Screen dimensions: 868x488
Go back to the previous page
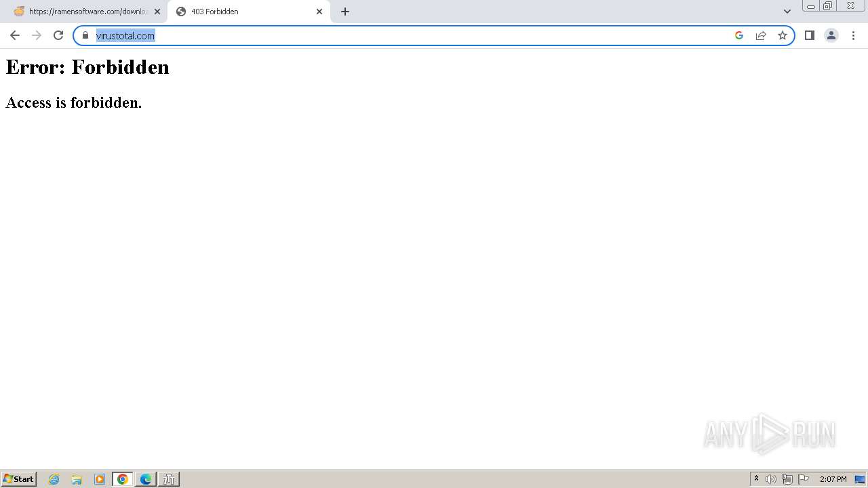pyautogui.click(x=15, y=35)
